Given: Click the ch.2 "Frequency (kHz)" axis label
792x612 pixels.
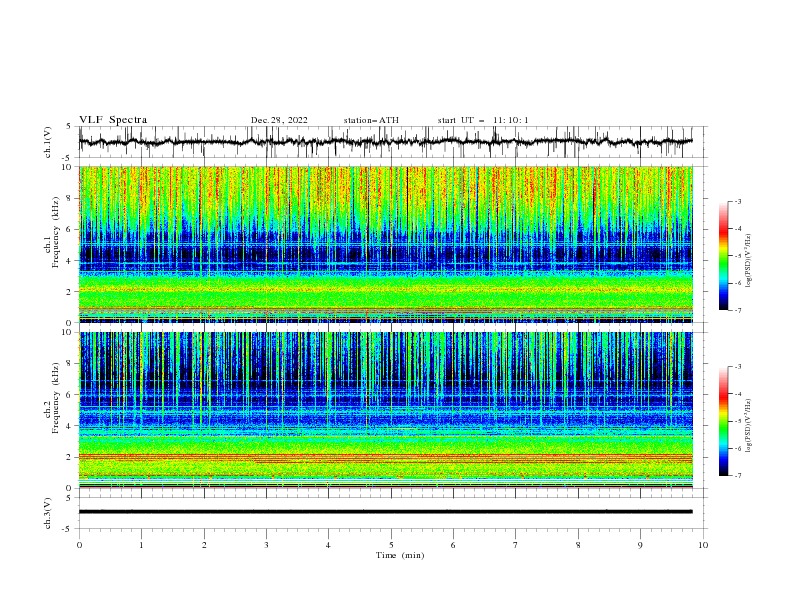Looking at the screenshot, I should 56,398.
